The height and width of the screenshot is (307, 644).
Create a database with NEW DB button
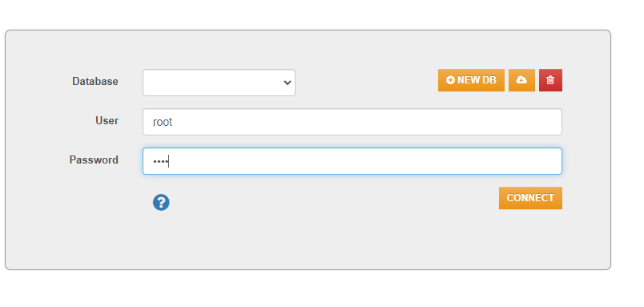[471, 80]
